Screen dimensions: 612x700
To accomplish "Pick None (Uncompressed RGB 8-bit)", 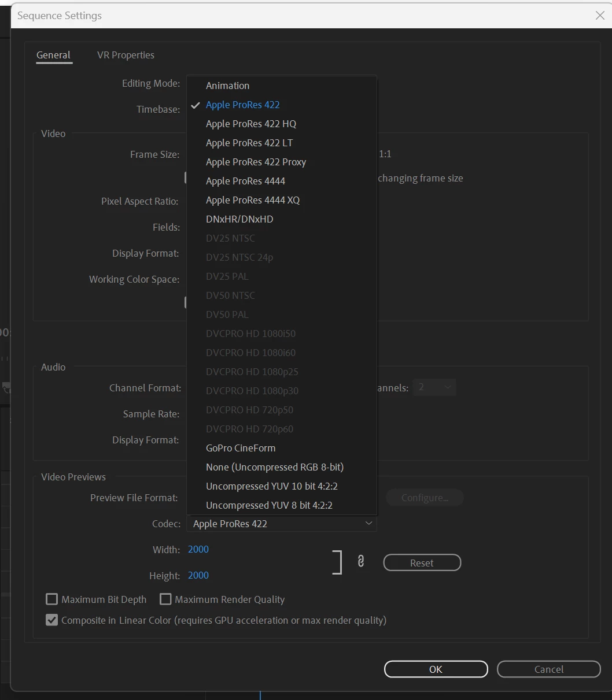I will [x=282, y=467].
